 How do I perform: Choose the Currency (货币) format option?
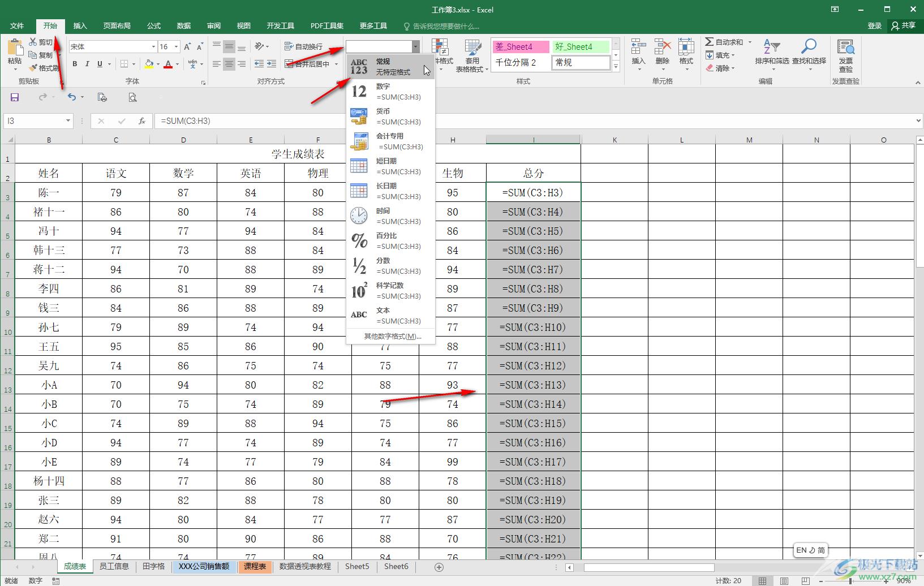pyautogui.click(x=390, y=117)
